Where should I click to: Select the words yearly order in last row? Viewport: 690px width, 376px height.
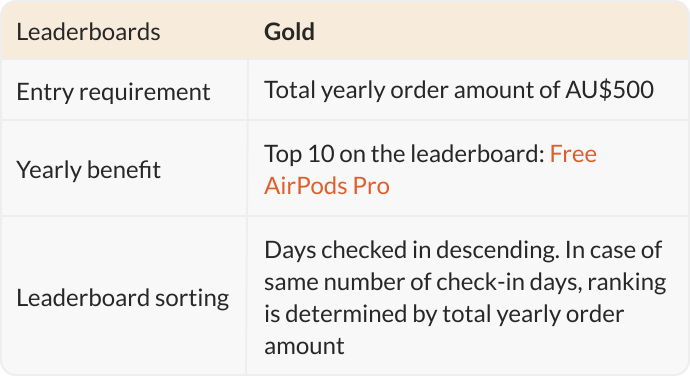click(560, 314)
